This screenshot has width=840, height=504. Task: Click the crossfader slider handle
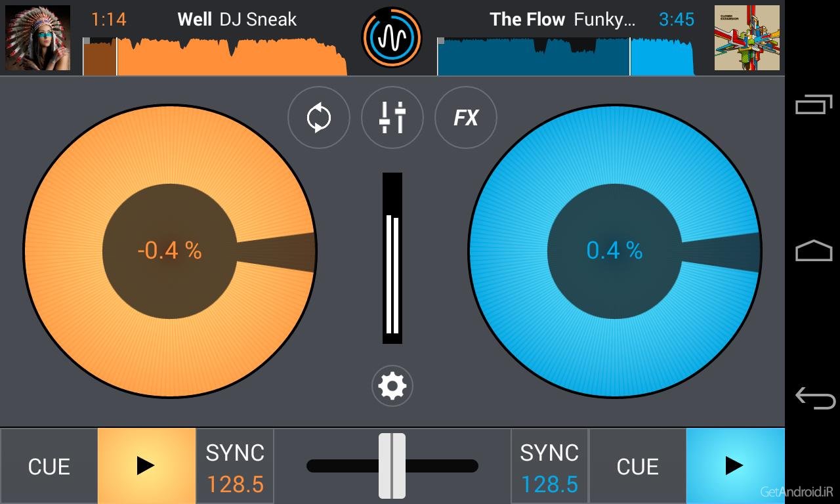coord(392,466)
